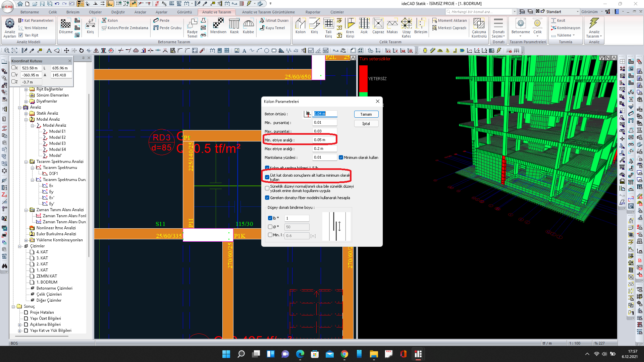
Task: Click Kesit button in Tanımla group
Action: coord(558,20)
